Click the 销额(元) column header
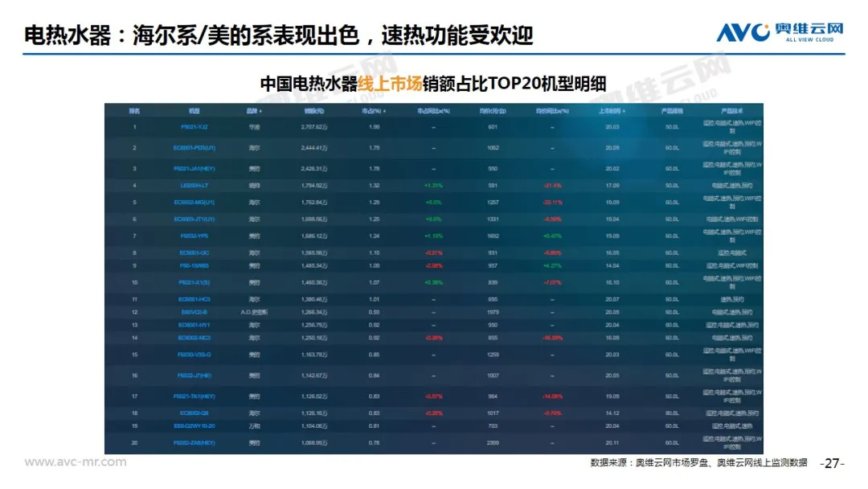 pyautogui.click(x=314, y=111)
